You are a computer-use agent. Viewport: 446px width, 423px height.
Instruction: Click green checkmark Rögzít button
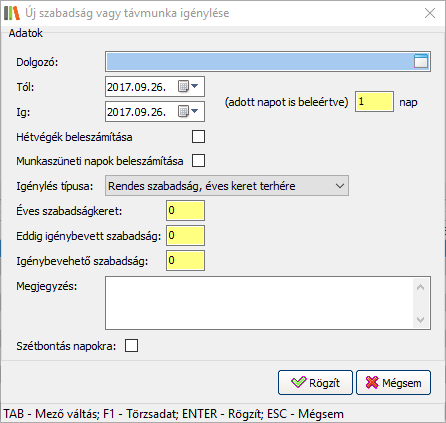pyautogui.click(x=315, y=383)
